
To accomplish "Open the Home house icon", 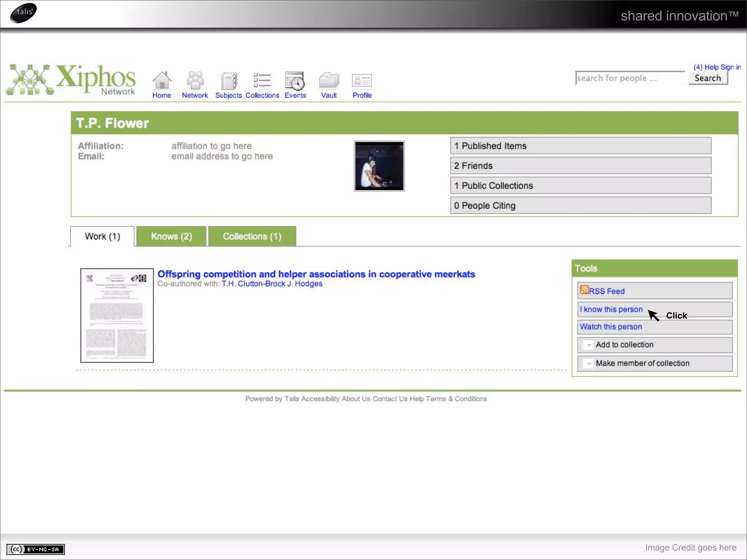I will point(162,80).
